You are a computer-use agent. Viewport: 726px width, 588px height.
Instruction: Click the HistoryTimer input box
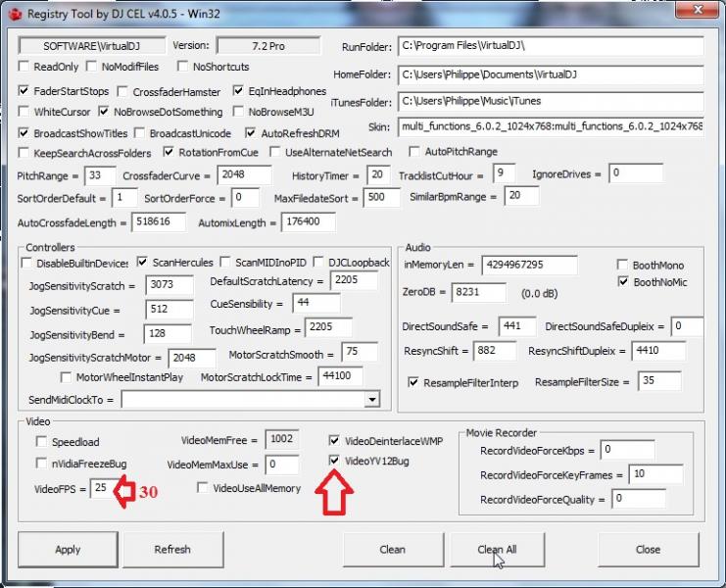[x=378, y=175]
